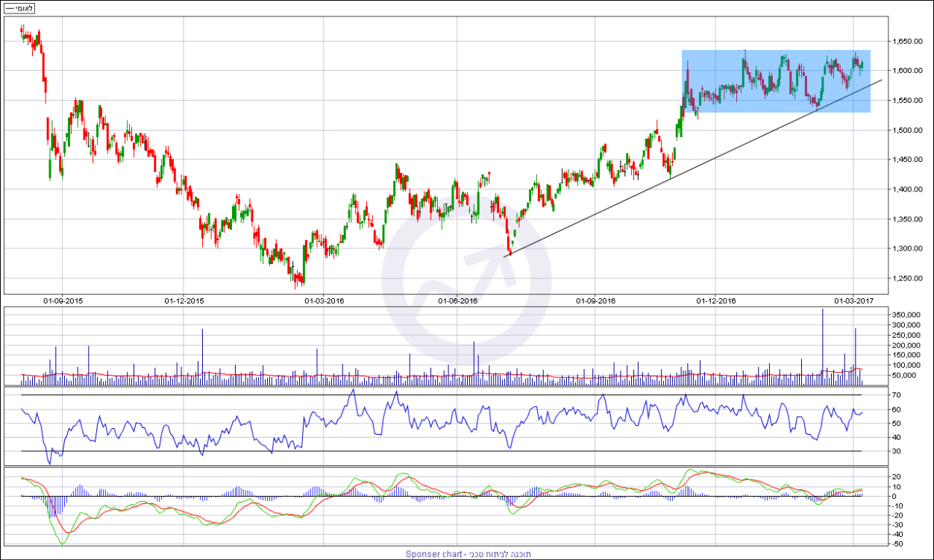Click the 01-03-2017 date axis label

tap(853, 301)
